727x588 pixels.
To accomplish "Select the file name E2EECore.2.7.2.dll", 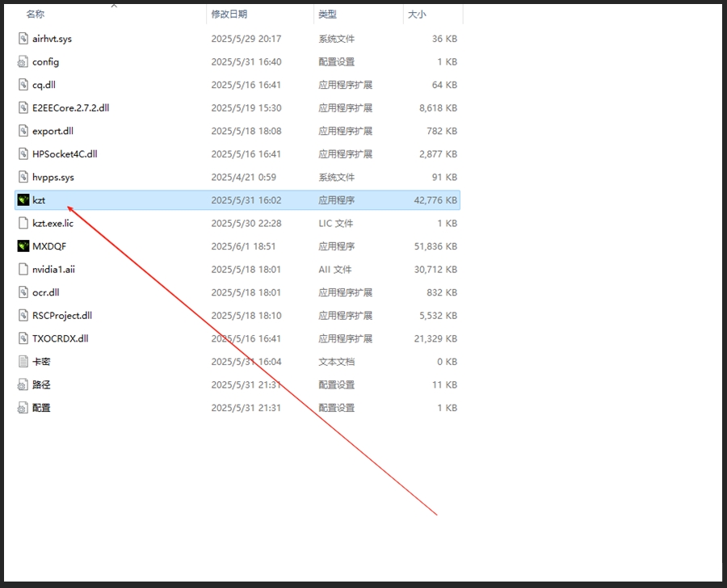I will 70,108.
